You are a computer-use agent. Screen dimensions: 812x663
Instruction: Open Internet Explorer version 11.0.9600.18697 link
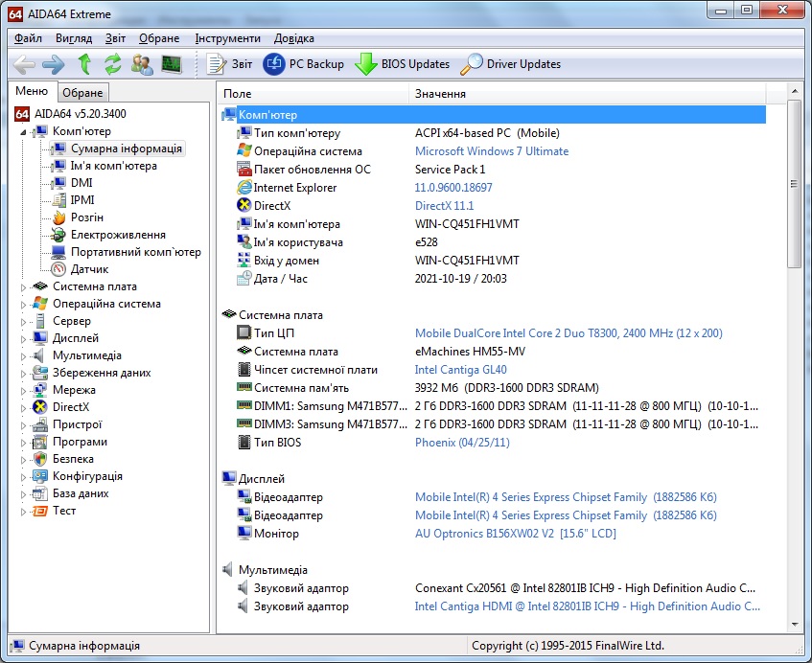pyautogui.click(x=453, y=188)
